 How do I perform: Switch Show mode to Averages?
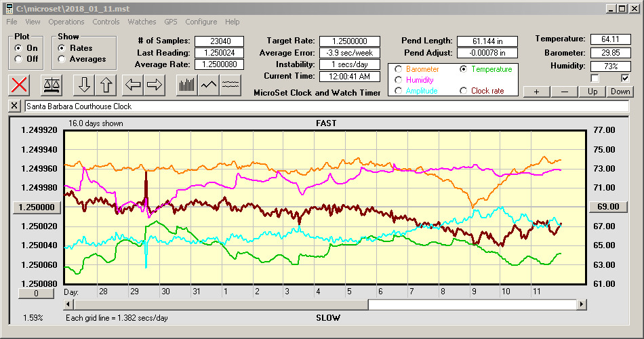pyautogui.click(x=62, y=59)
